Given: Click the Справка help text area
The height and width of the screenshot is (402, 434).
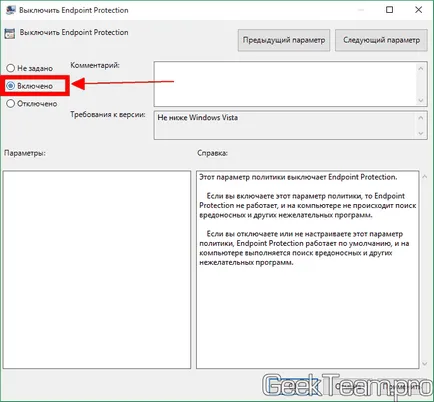Looking at the screenshot, I should pos(307,270).
